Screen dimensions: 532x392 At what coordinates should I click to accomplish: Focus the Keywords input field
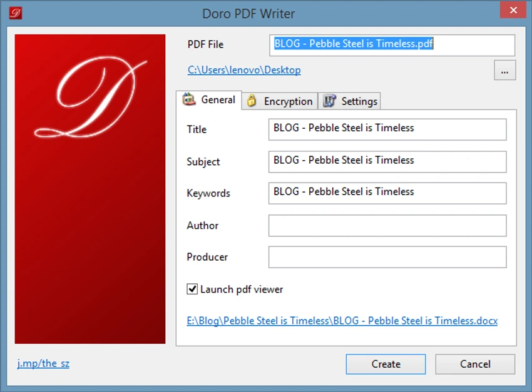click(387, 193)
